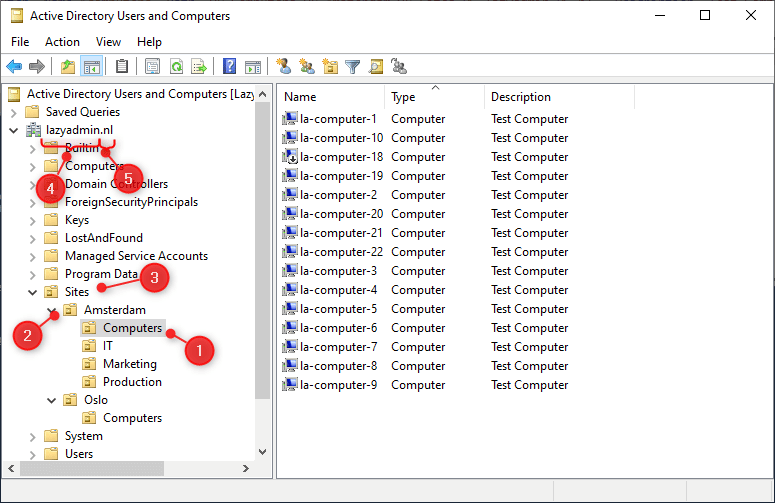Sort by the Type column header

coord(435,97)
